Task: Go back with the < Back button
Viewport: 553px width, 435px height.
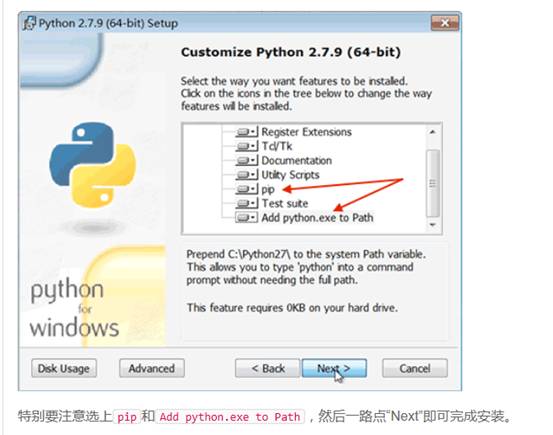Action: (268, 368)
